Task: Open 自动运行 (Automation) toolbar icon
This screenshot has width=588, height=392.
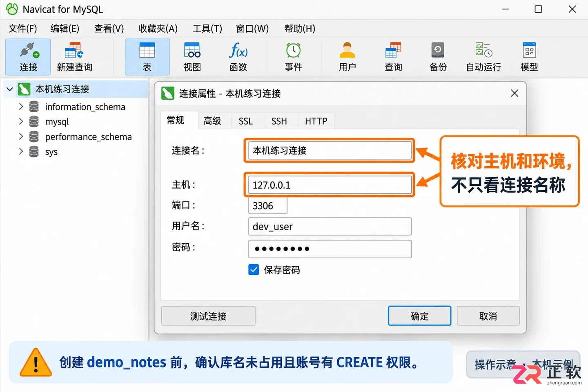Action: (x=484, y=57)
